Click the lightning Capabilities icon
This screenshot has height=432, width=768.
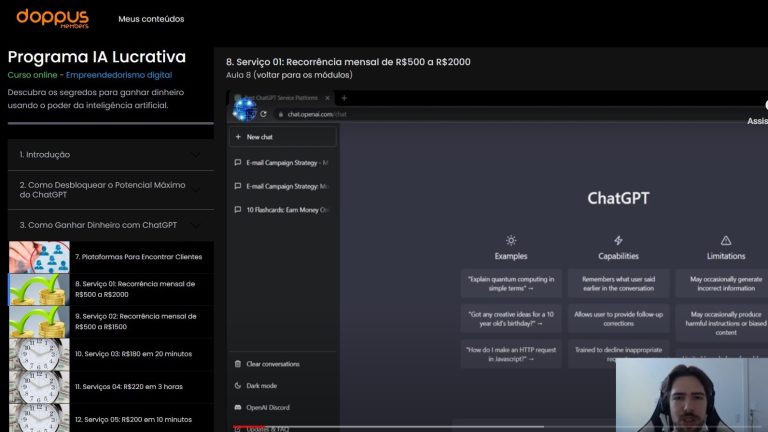point(619,240)
